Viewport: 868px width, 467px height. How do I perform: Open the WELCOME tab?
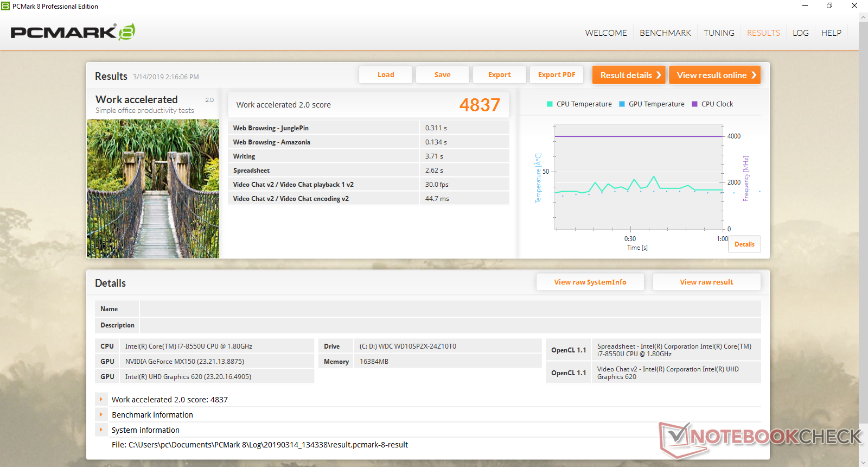tap(606, 33)
